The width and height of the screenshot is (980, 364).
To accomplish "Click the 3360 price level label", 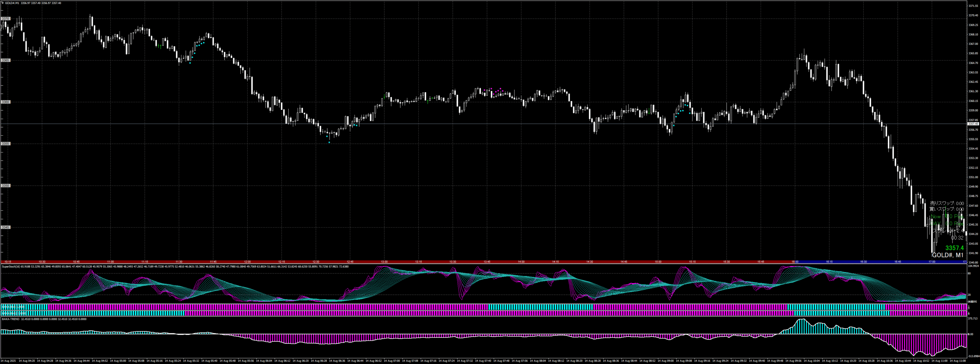I will click(5, 102).
